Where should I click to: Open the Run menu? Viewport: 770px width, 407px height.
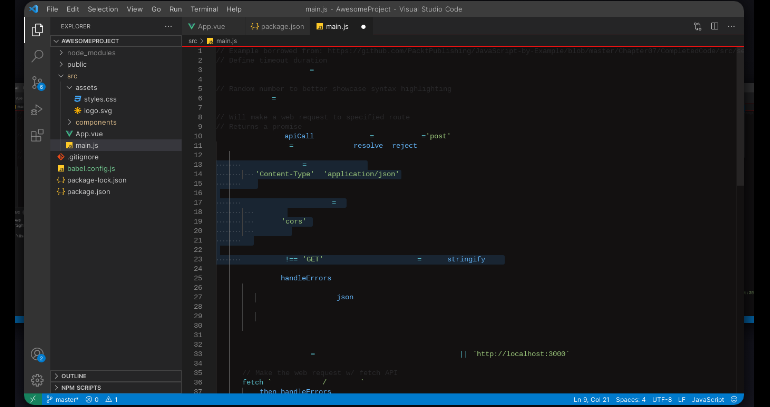tap(175, 9)
